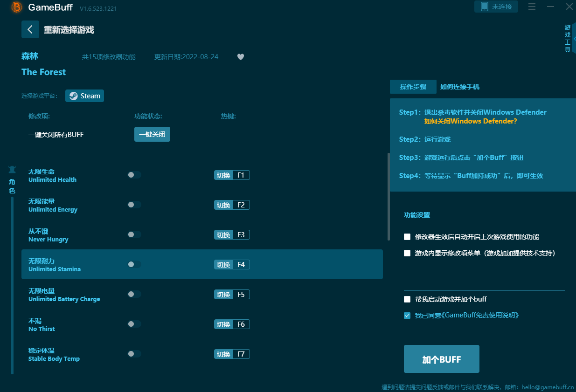Change the F6 hotkey for No Thirst

[x=232, y=324]
